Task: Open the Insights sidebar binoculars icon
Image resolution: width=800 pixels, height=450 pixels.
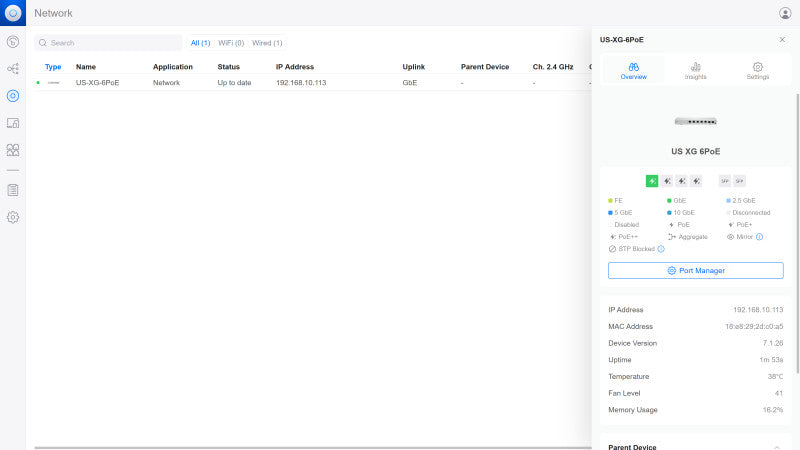Action: coord(13,150)
